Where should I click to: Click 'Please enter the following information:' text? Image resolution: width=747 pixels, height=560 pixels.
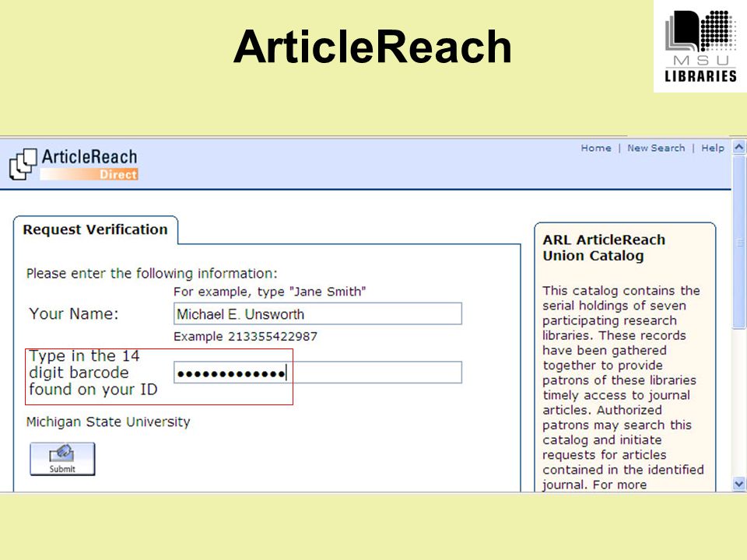click(x=152, y=274)
